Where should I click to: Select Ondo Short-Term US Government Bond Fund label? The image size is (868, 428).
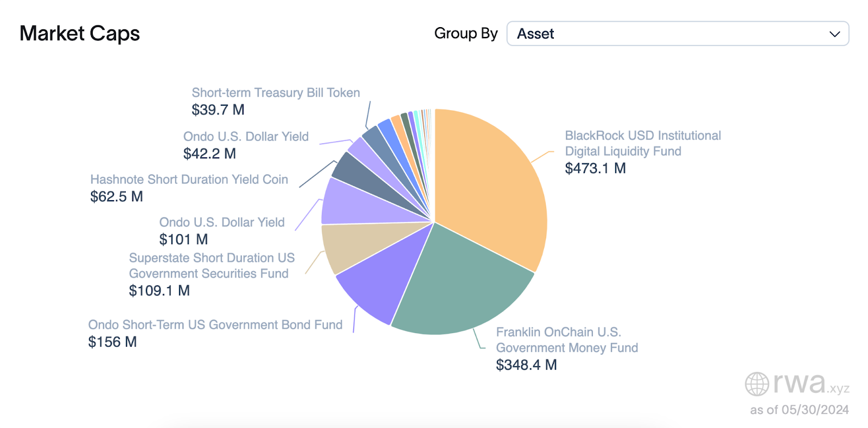(215, 325)
